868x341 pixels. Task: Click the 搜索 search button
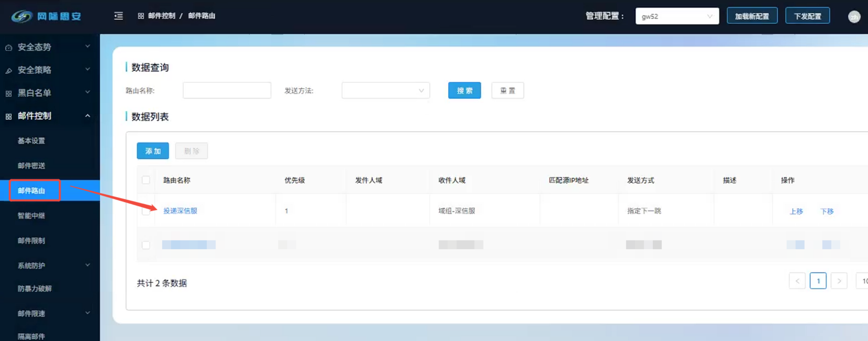[x=464, y=91]
